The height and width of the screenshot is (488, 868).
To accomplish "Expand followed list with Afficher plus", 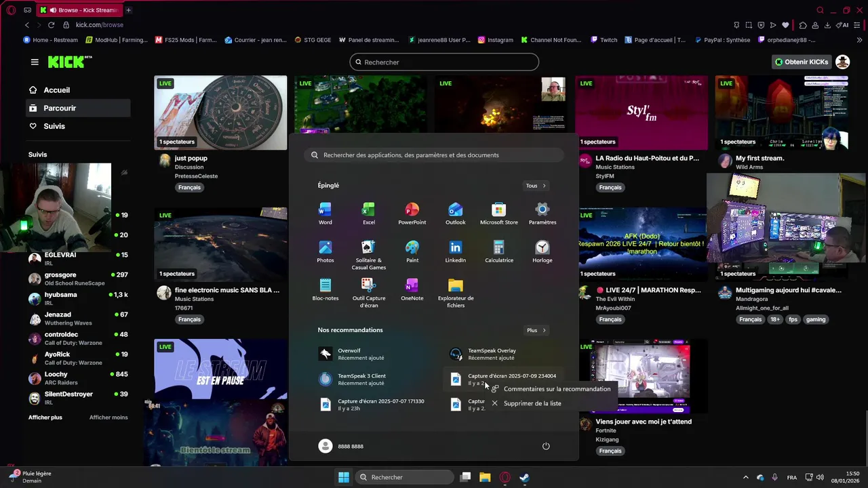I will coord(45,418).
